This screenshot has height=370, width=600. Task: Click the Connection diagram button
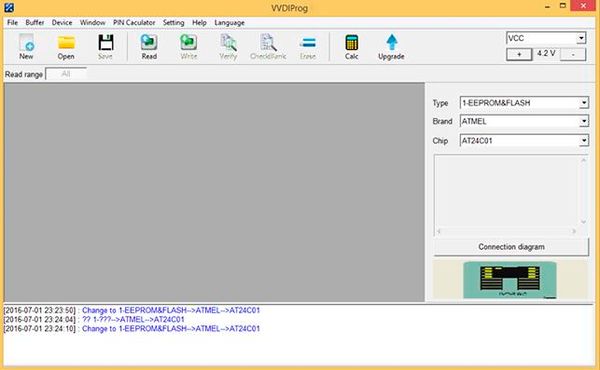[x=511, y=247]
